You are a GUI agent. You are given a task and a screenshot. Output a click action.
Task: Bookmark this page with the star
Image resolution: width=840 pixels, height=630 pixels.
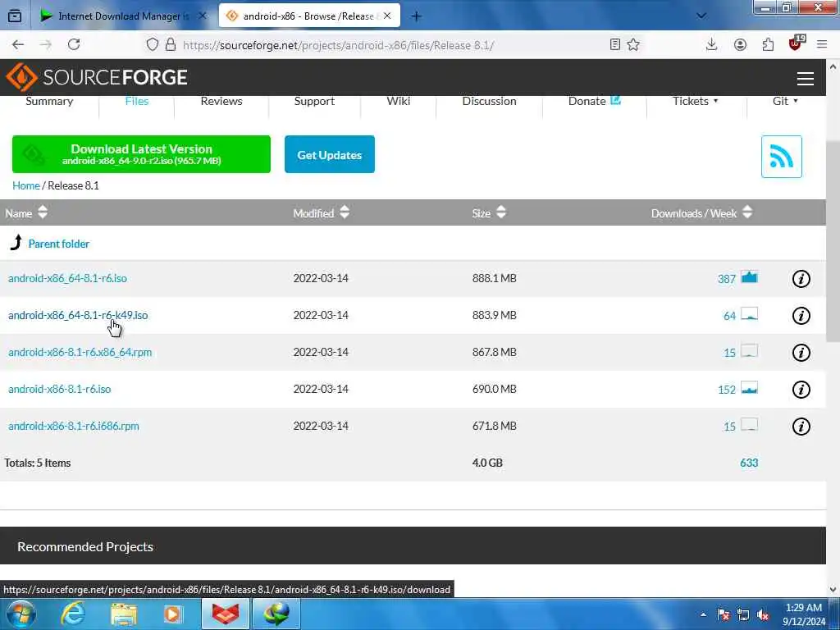pyautogui.click(x=633, y=44)
